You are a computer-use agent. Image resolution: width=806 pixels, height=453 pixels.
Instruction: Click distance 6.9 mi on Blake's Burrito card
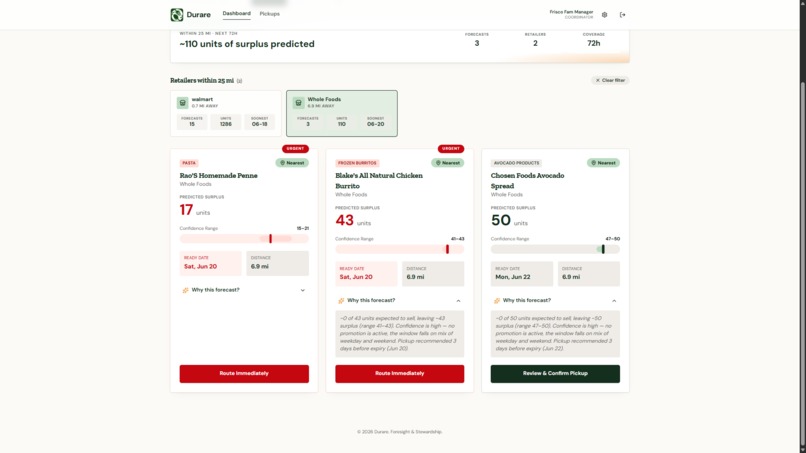pyautogui.click(x=415, y=277)
